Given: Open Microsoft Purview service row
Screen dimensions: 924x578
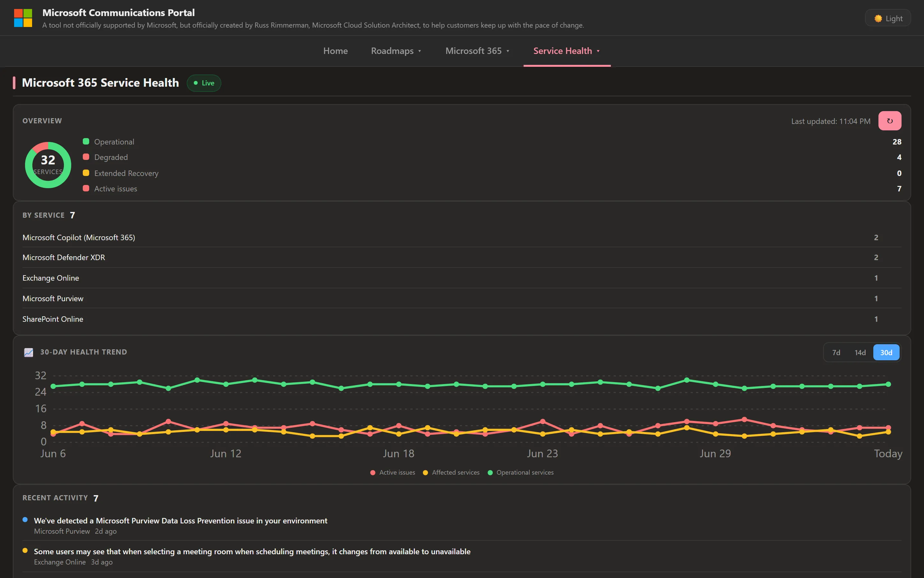Looking at the screenshot, I should [x=462, y=299].
